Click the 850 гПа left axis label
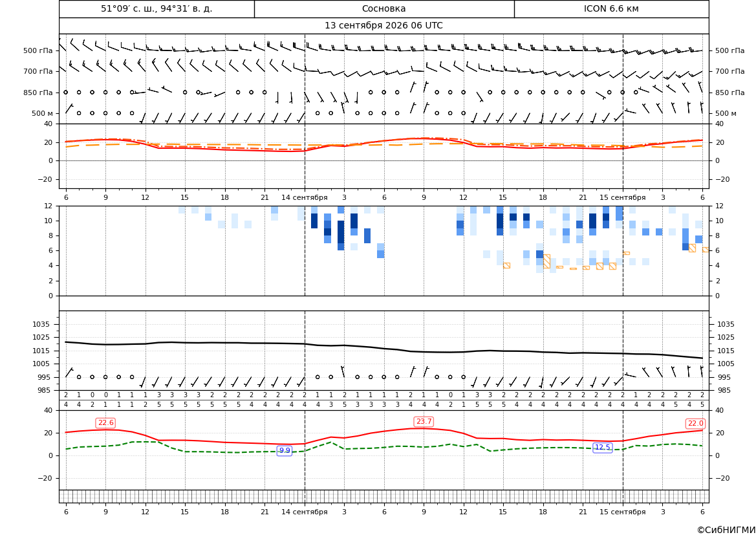Screen dimensions: 756x535 coord(38,93)
